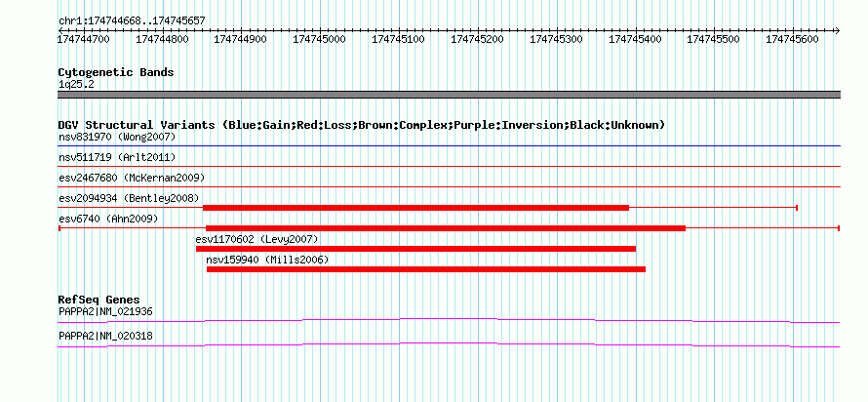Click the chr1:174744668..174745657 region label
Image resolution: width=868 pixels, height=402 pixels.
click(x=132, y=20)
